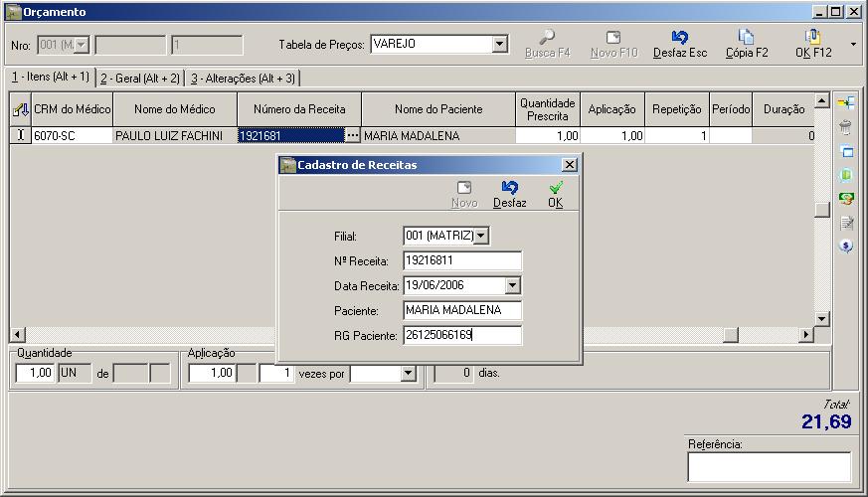Click the blue dollar bubble icon in the right sidebar

[846, 246]
